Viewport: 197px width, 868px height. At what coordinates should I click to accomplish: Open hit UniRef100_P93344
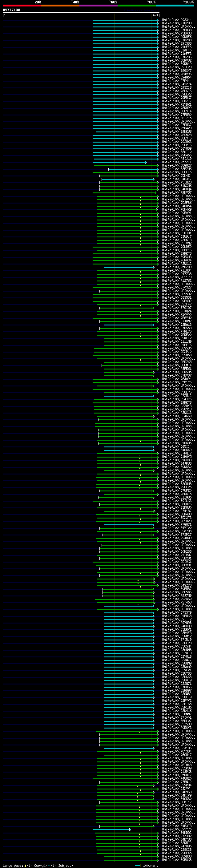[x=176, y=20]
